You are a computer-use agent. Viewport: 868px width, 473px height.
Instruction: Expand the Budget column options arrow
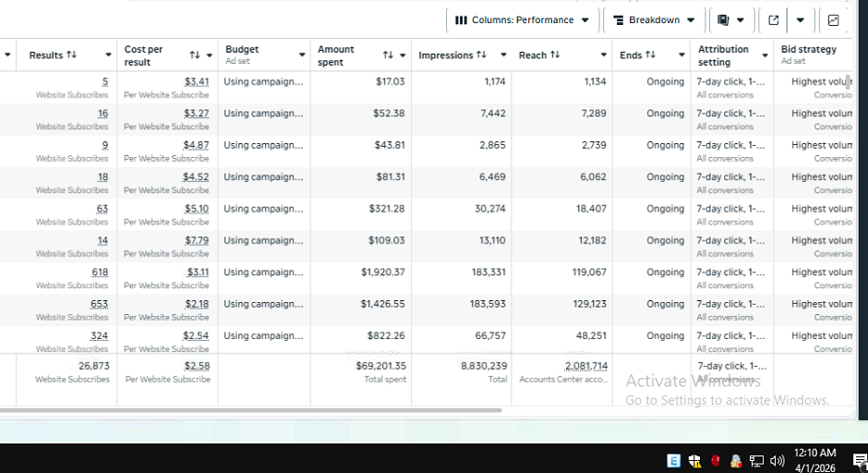302,55
